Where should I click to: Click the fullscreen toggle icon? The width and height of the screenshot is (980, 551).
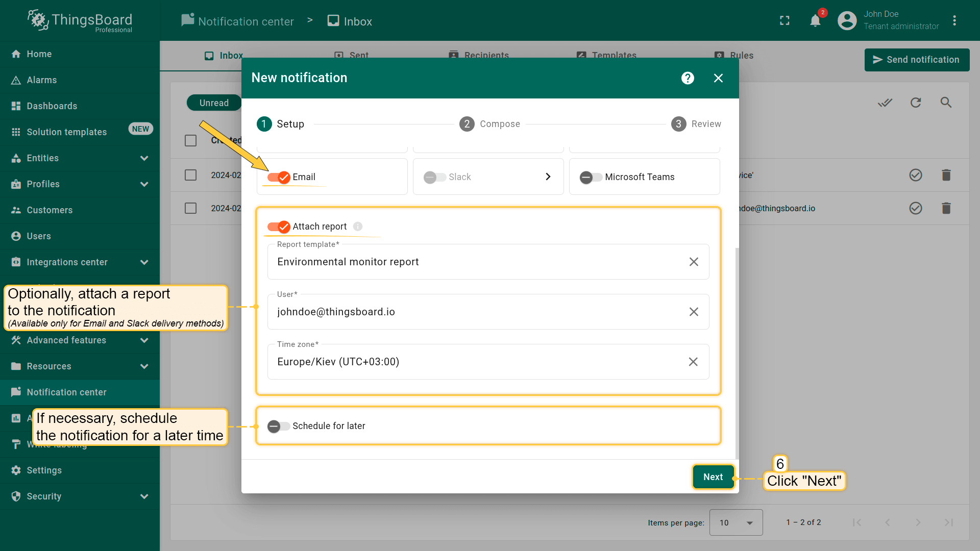785,21
